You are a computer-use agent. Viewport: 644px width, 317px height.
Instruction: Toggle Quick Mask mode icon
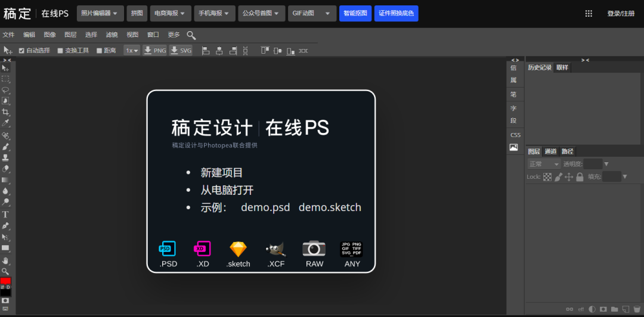coord(5,300)
